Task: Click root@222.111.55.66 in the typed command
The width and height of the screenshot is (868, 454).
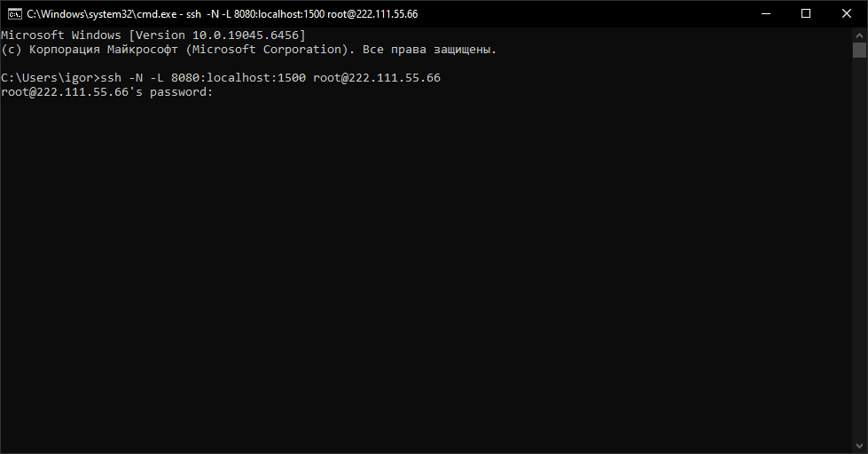Action: pyautogui.click(x=376, y=78)
